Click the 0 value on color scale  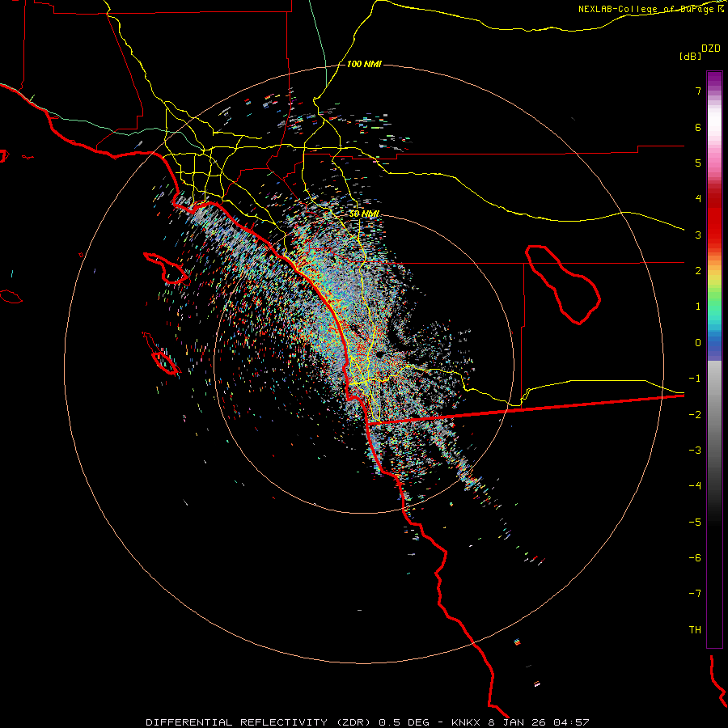tap(698, 343)
